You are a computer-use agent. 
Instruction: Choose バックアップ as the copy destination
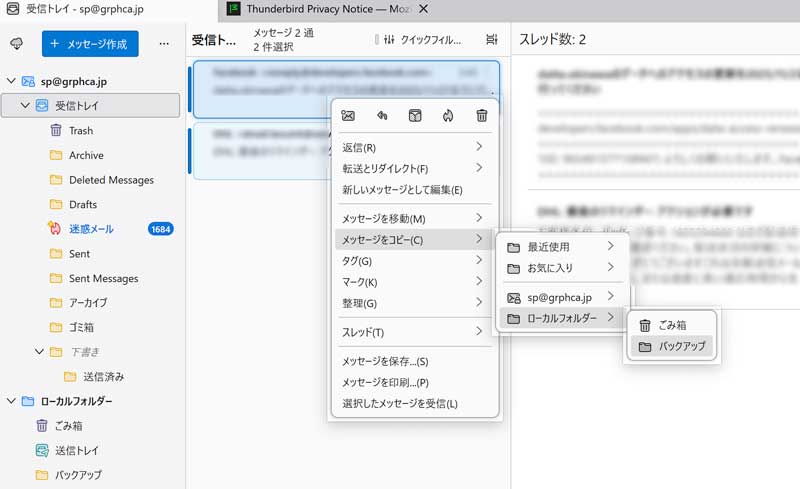680,346
